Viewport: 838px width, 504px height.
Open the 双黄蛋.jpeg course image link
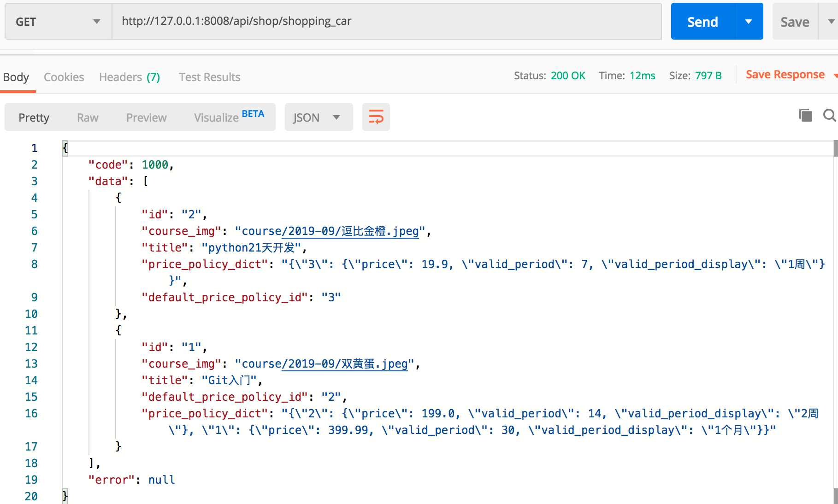(x=345, y=363)
